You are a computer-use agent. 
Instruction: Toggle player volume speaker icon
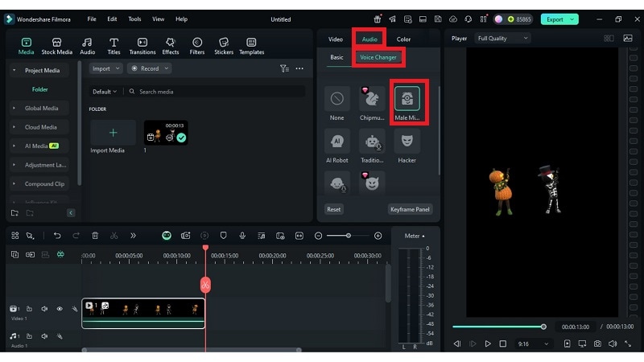click(x=613, y=343)
